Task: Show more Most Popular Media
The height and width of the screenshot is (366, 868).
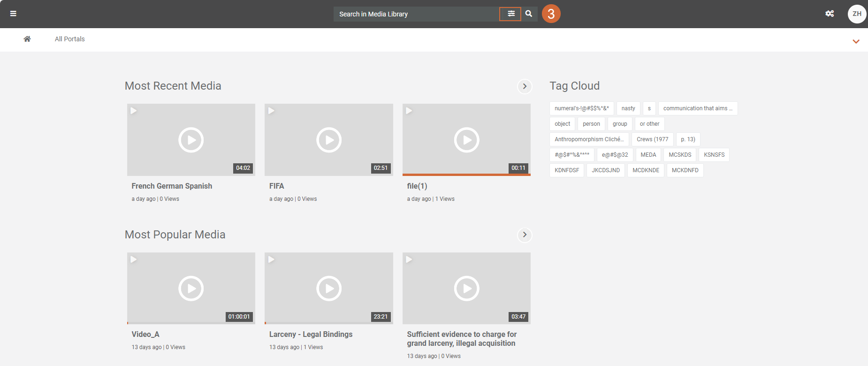Action: pyautogui.click(x=525, y=235)
